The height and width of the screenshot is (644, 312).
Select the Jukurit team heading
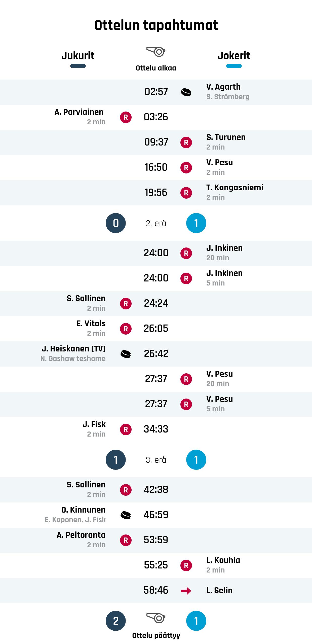click(x=78, y=56)
